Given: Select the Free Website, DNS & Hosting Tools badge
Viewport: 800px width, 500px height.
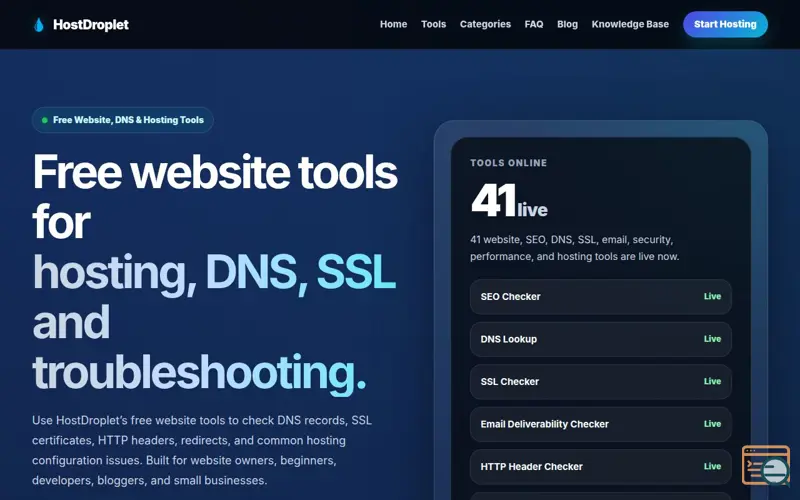Looking at the screenshot, I should pos(122,120).
